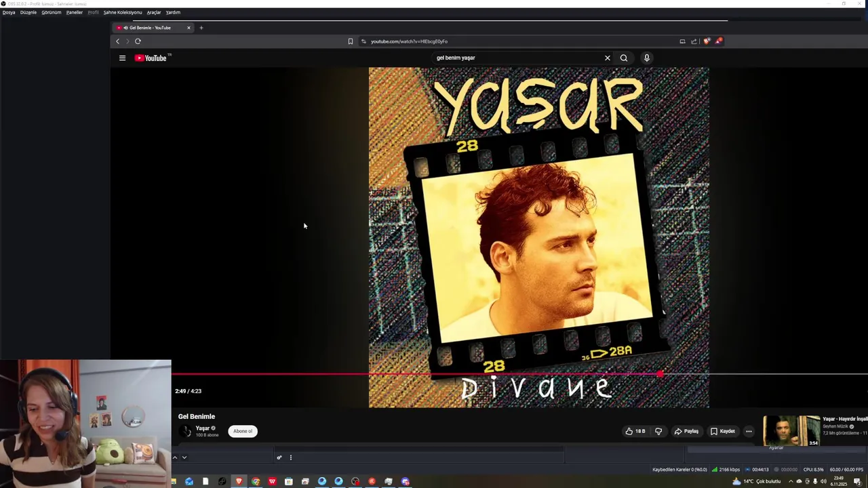Open Seyhan Müzik channel in recommendations

pos(835,426)
